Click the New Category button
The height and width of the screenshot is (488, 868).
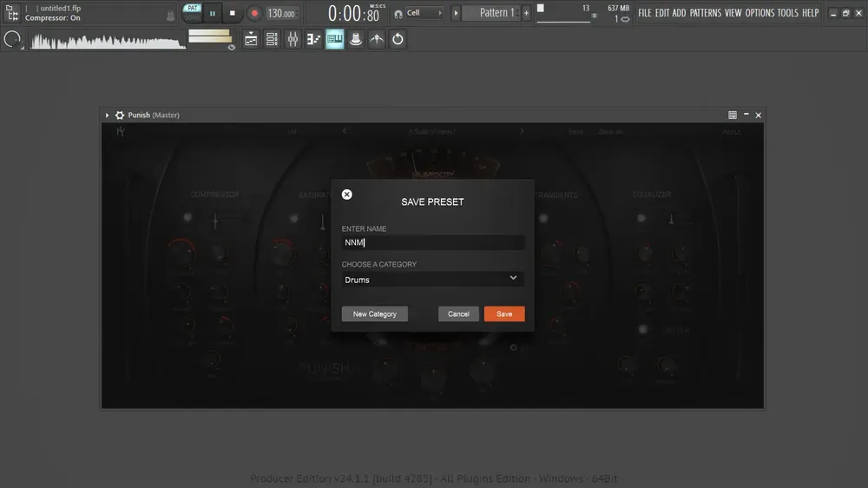[375, 314]
